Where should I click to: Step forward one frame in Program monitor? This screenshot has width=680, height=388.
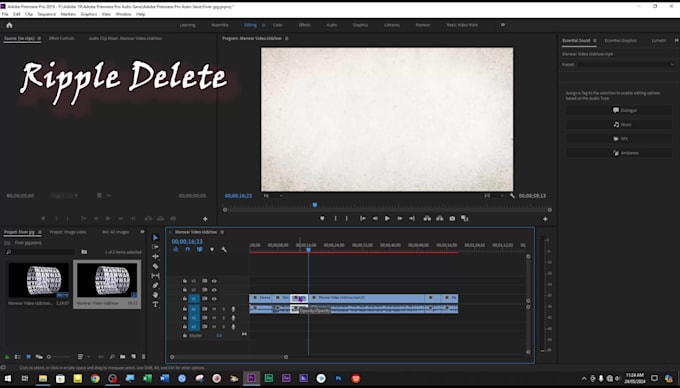(400, 218)
